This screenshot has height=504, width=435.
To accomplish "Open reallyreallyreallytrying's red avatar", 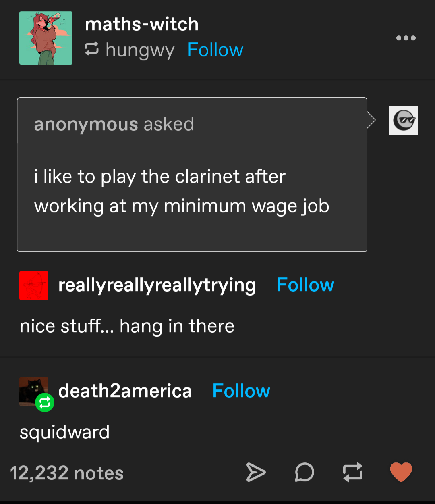I will point(34,285).
